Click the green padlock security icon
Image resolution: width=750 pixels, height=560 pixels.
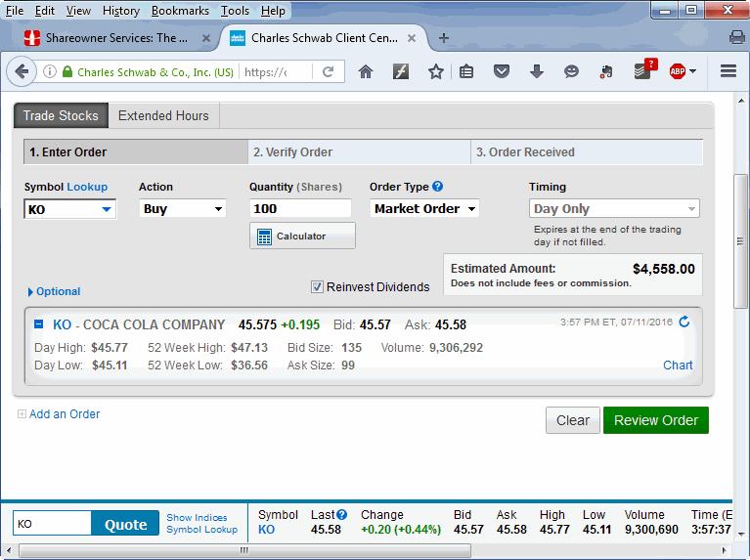pos(67,71)
